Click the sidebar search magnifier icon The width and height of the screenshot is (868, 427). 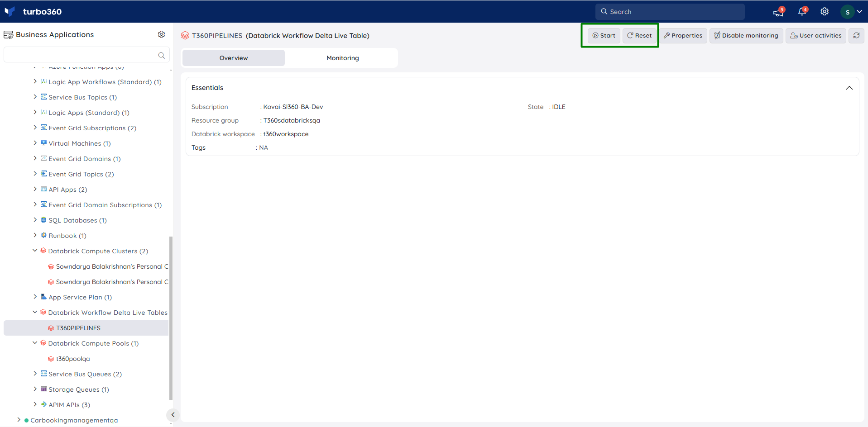161,55
